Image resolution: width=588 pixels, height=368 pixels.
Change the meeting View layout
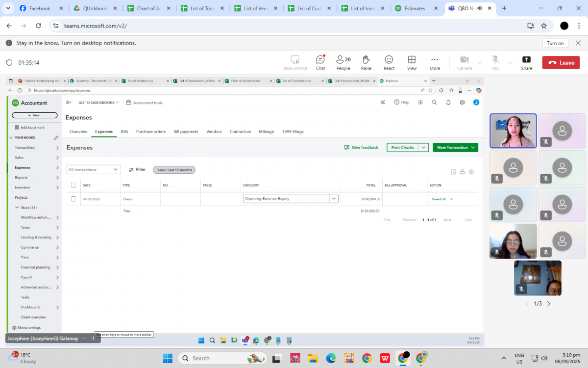tap(412, 62)
